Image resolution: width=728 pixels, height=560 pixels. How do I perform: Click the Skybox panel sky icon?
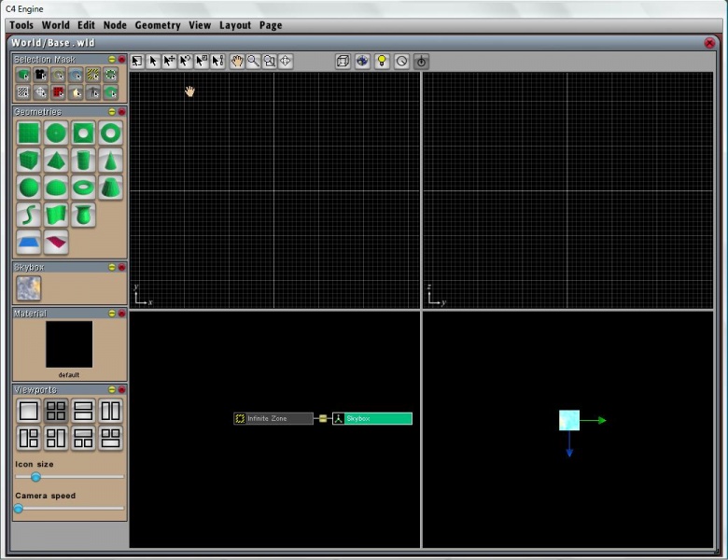coord(29,288)
